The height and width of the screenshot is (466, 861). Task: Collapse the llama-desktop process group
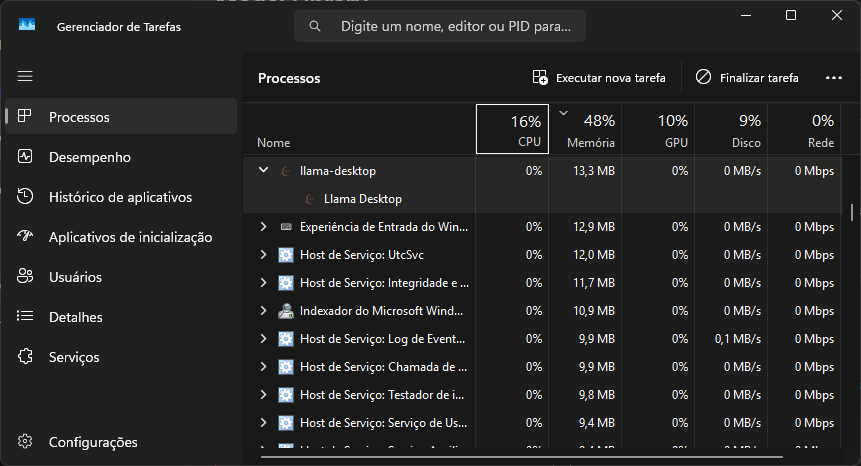click(x=264, y=170)
